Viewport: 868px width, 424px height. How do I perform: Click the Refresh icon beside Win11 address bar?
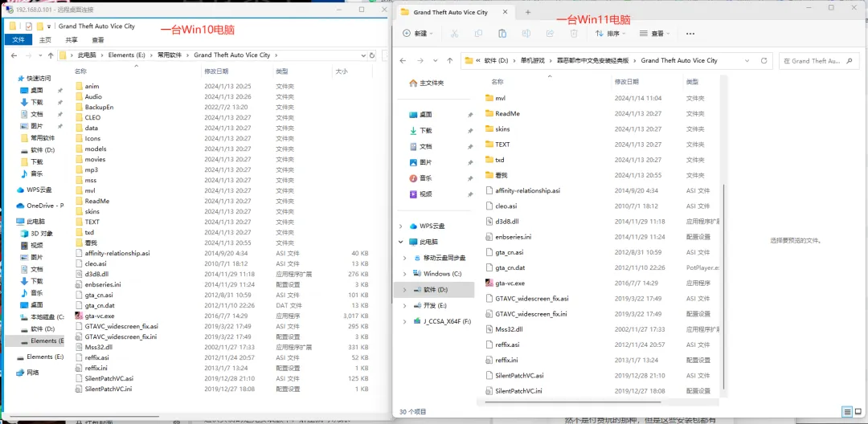[764, 61]
